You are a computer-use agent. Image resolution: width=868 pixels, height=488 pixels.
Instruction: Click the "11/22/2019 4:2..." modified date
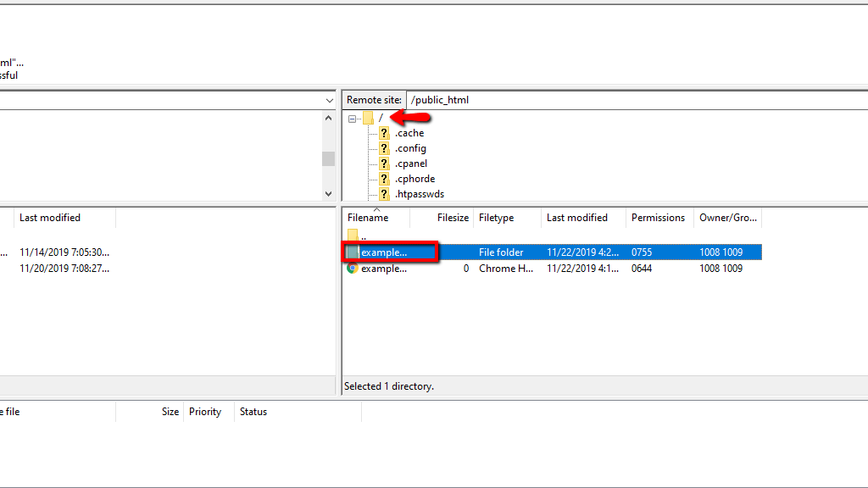pos(583,252)
